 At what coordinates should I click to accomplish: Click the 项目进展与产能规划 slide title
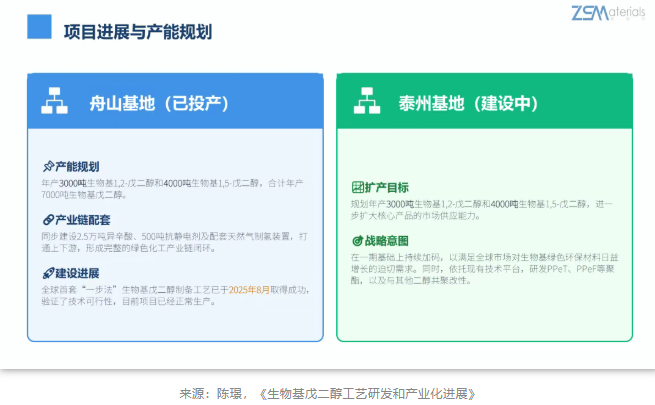tap(138, 32)
